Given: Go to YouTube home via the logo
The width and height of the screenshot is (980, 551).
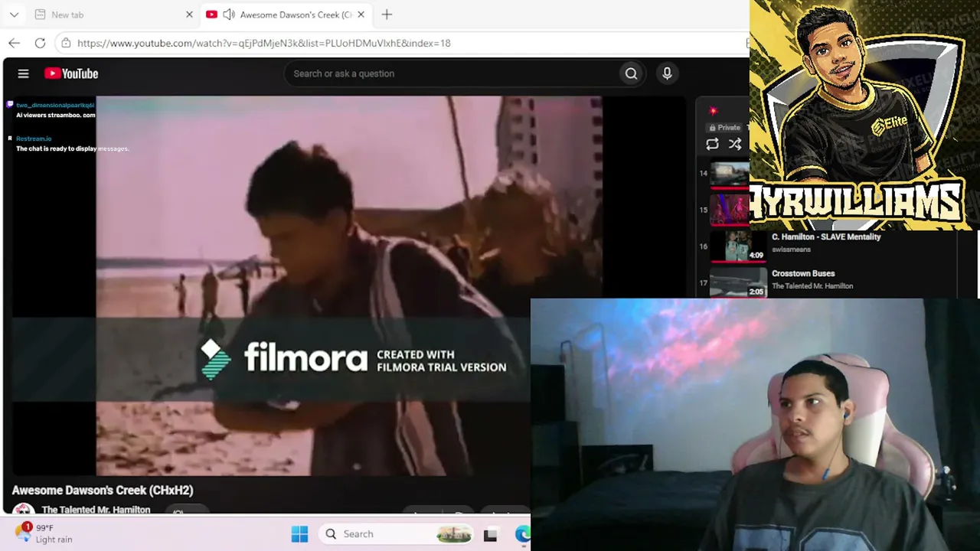Looking at the screenshot, I should 71,73.
